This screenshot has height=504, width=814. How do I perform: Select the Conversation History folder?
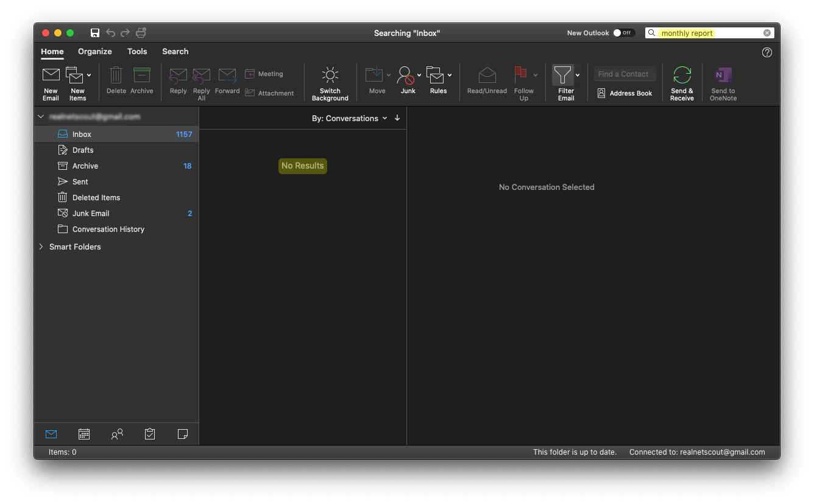coord(116,229)
